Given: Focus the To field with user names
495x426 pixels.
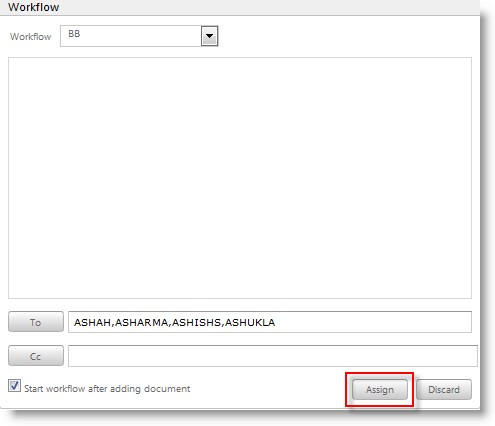Looking at the screenshot, I should (270, 322).
